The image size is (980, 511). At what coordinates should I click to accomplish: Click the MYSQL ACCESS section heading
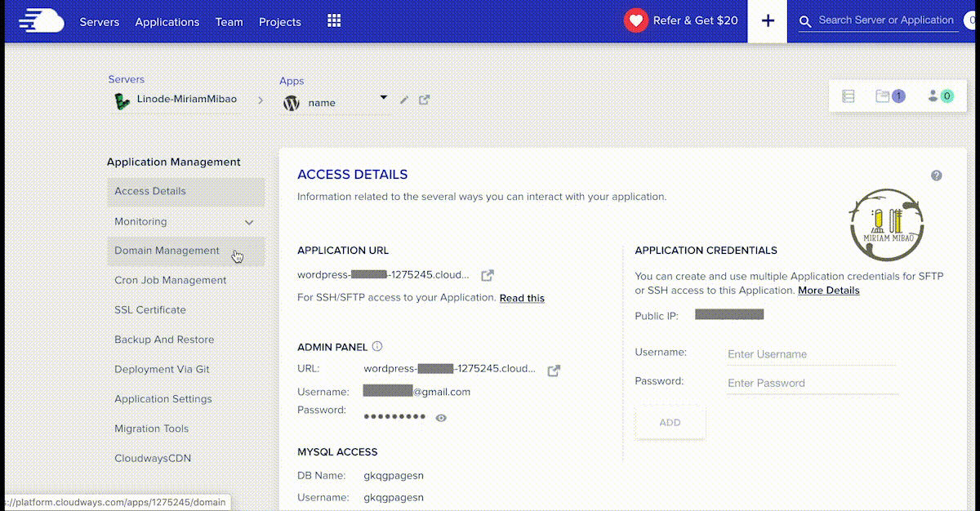coord(337,452)
